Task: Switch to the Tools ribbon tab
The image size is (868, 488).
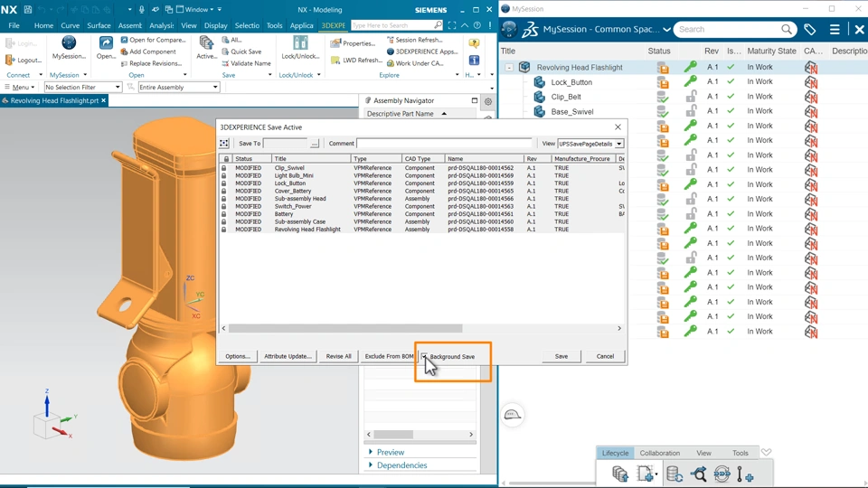Action: 274,25
